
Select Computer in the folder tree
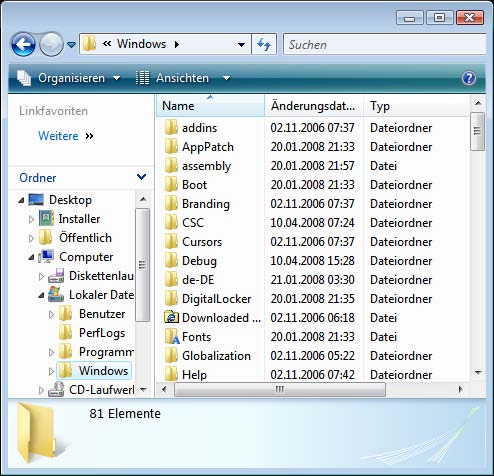click(86, 257)
